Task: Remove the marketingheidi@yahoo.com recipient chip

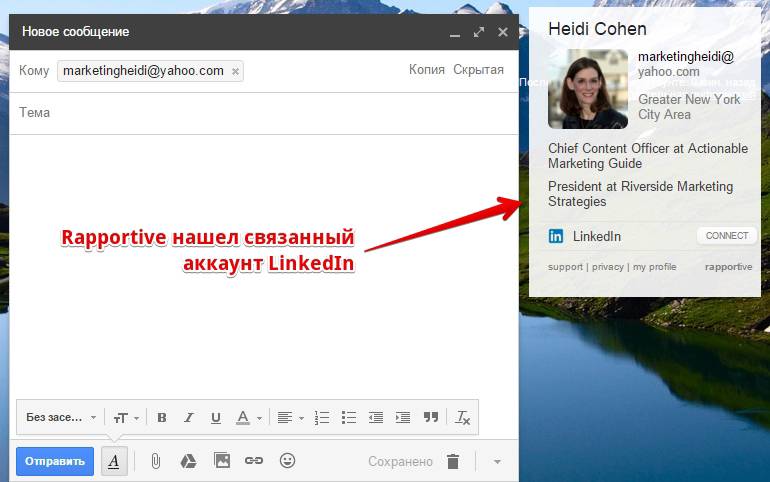Action: click(x=235, y=72)
